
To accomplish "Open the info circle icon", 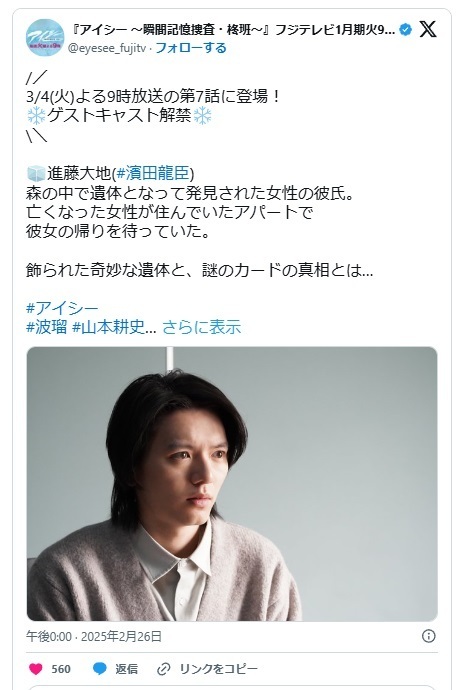I will 428,636.
